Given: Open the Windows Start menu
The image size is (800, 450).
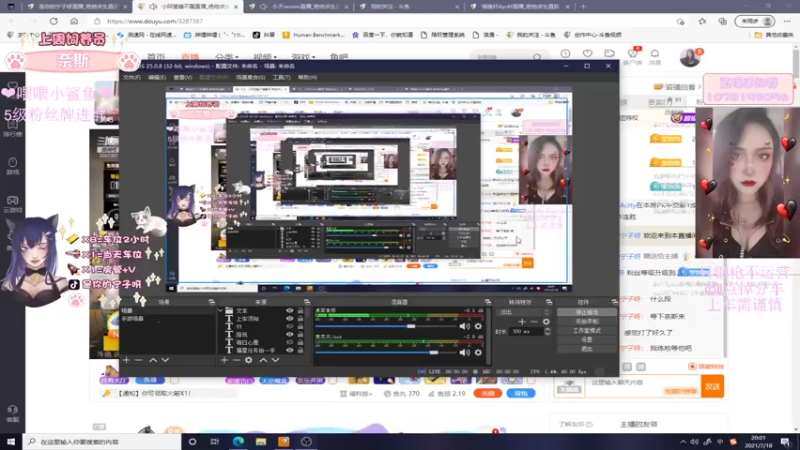Looking at the screenshot, I should point(11,442).
